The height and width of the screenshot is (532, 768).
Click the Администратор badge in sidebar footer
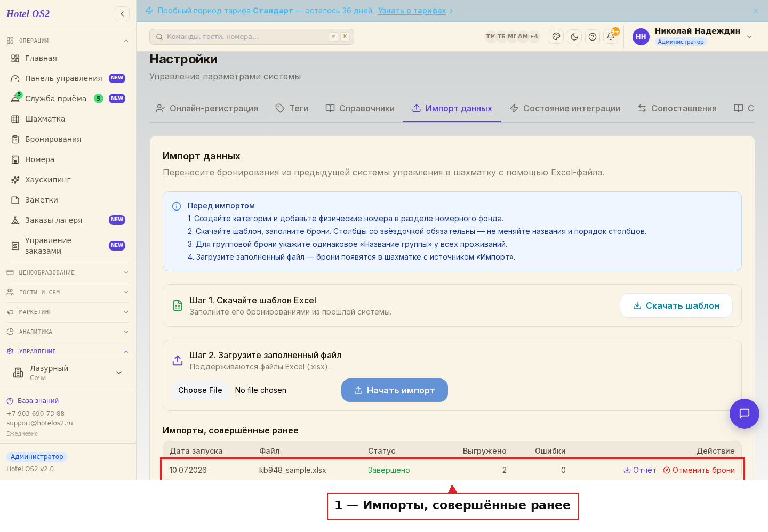[37, 457]
